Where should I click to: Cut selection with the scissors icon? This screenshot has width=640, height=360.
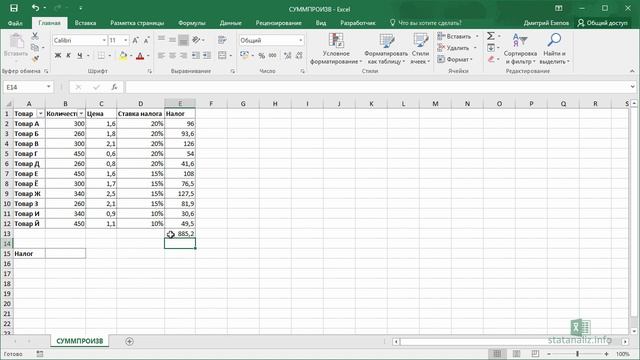[x=35, y=36]
